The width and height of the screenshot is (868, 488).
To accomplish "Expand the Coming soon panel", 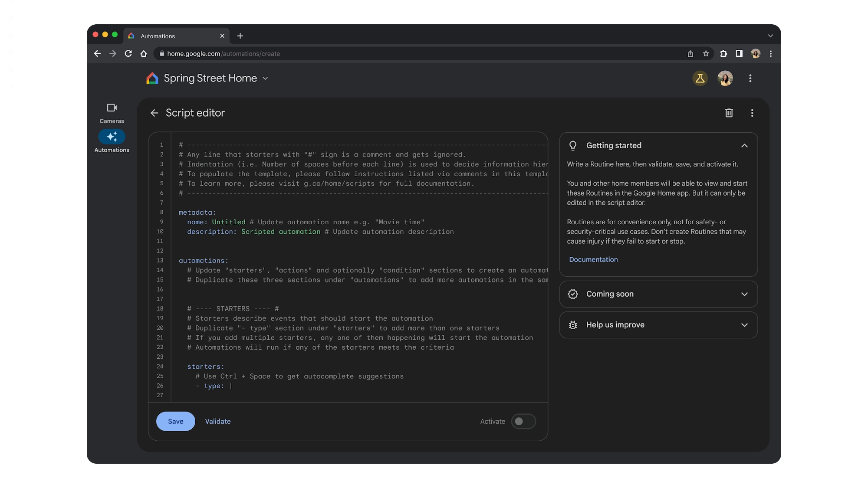I will click(744, 294).
